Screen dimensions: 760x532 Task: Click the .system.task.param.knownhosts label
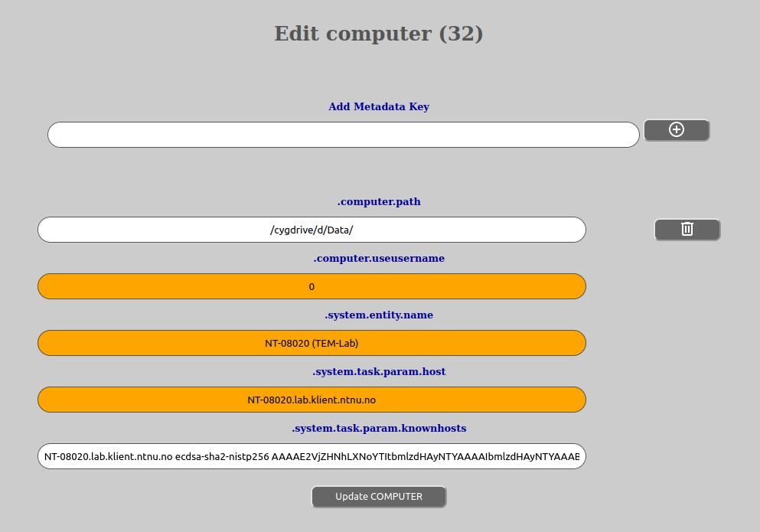(379, 428)
